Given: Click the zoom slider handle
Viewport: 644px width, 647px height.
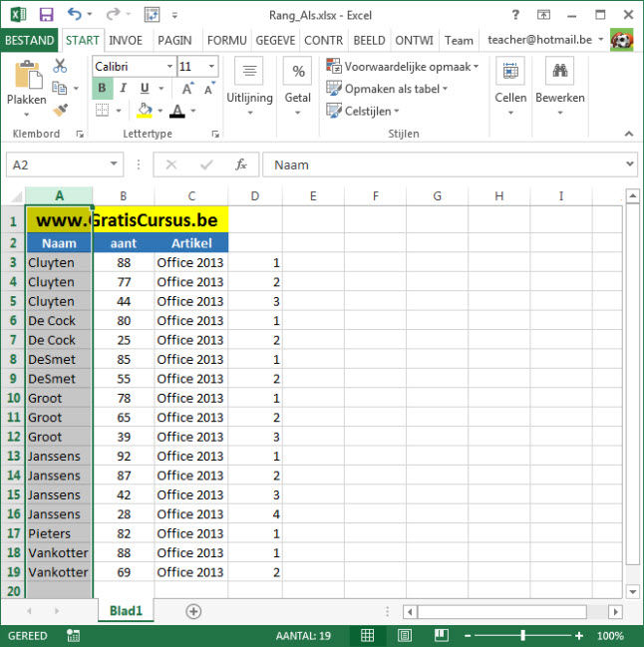Looking at the screenshot, I should point(522,635).
